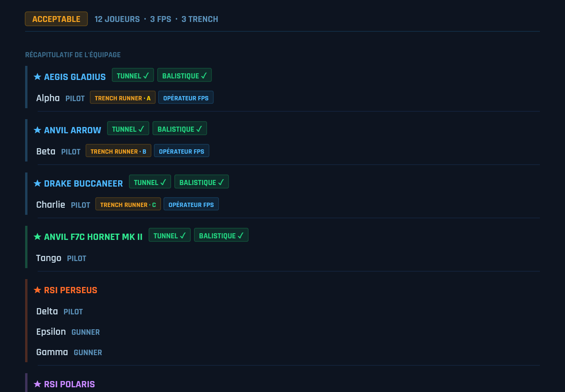
Task: Select the ANVIL F7C HORNET MK II name
Action: point(93,237)
